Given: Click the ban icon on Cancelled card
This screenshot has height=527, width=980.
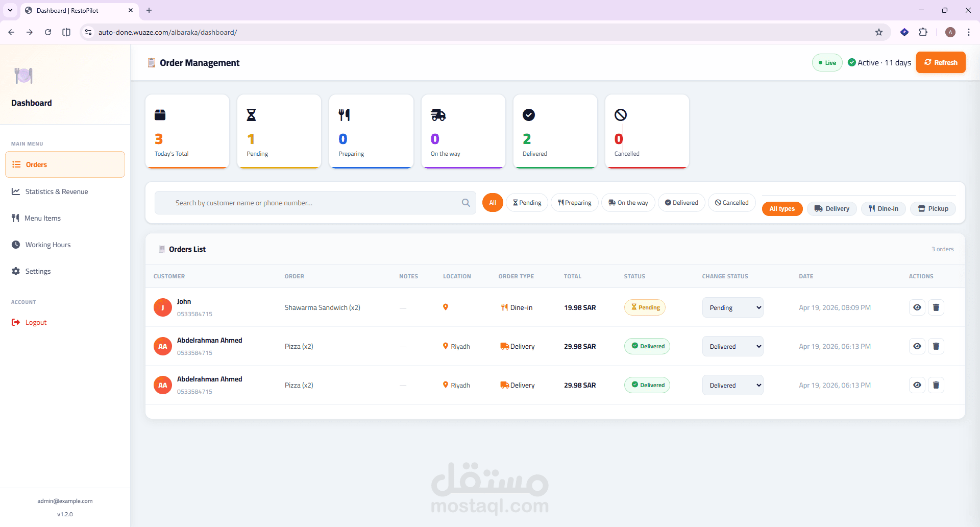Looking at the screenshot, I should (621, 115).
